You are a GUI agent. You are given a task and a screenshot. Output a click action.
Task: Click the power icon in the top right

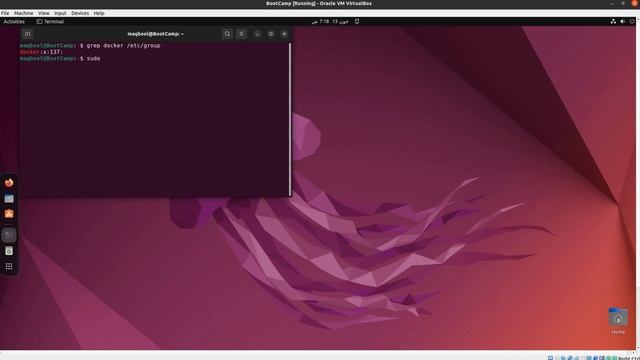[x=632, y=22]
